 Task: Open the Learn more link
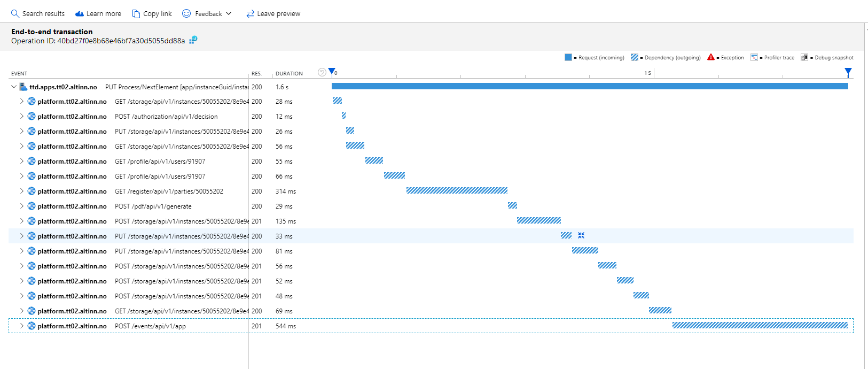(x=98, y=13)
